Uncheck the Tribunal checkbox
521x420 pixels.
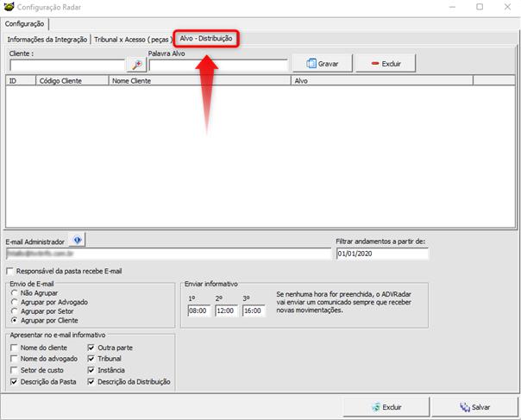[91, 359]
